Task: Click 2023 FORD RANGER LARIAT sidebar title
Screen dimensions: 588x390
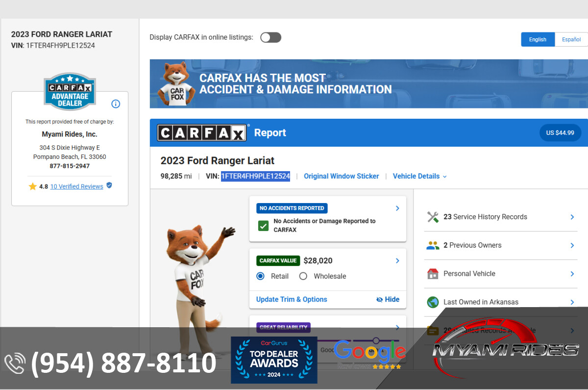Action: click(62, 34)
